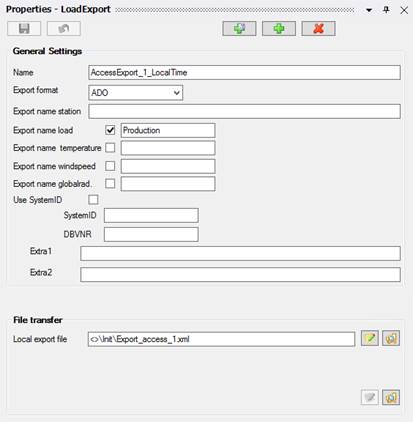Click the copy-add double green plus icon

239,29
